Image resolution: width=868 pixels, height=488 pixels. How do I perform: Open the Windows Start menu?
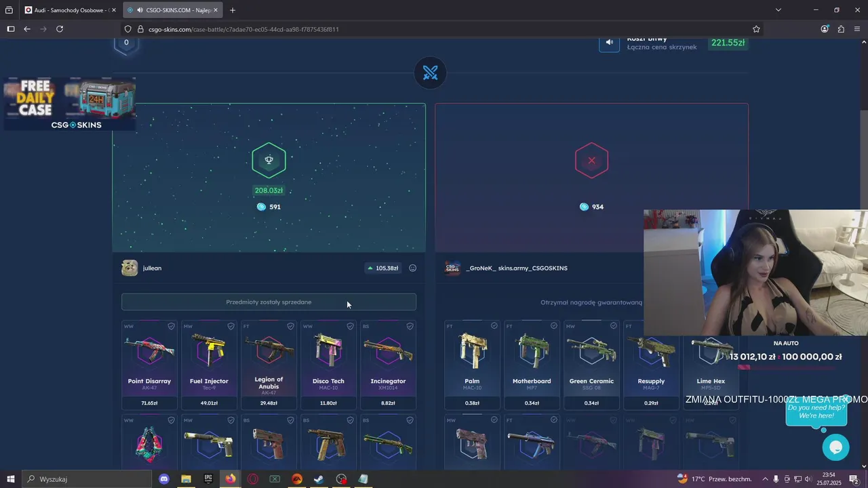[x=10, y=479]
